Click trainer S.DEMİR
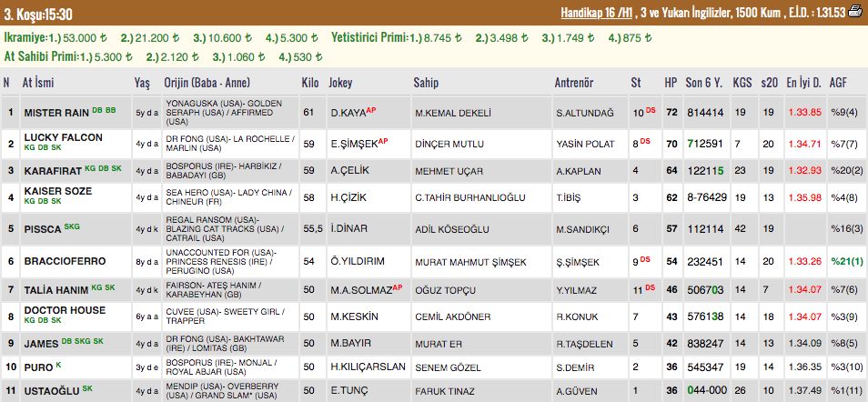Screen dimensions: 868x402 tap(575, 367)
